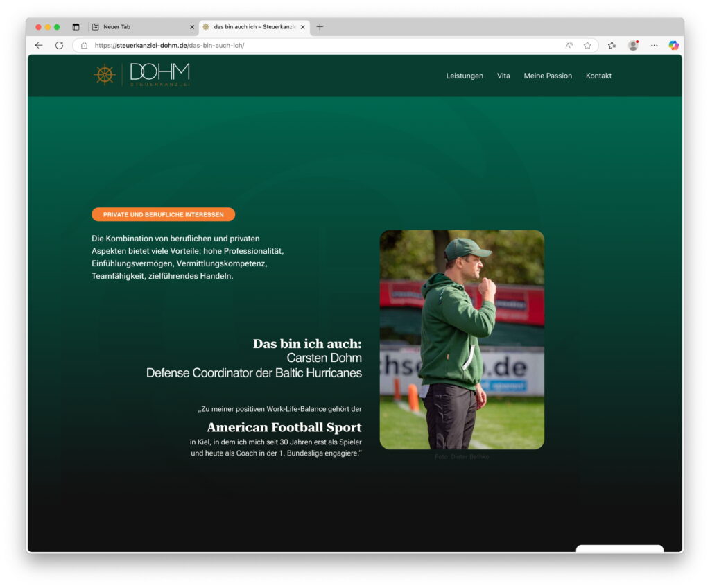Click the user profile avatar
710x588 pixels.
(632, 45)
